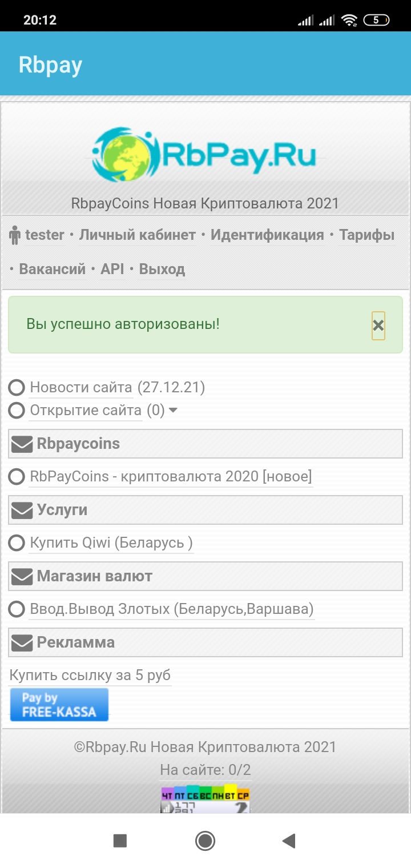Screen dimensions: 411x868
Task: Tap the Услуги section envelope icon
Action: 22,510
